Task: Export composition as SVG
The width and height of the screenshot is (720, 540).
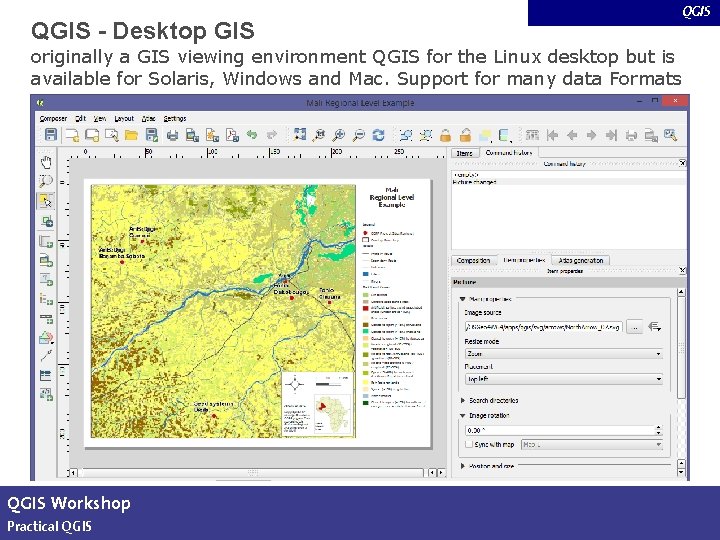Action: pos(212,135)
